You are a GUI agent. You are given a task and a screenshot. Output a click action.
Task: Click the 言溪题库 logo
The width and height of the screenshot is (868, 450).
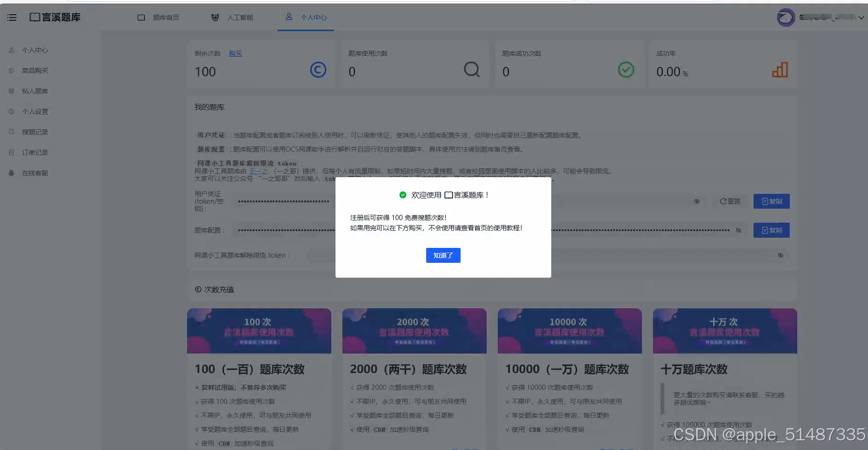55,17
